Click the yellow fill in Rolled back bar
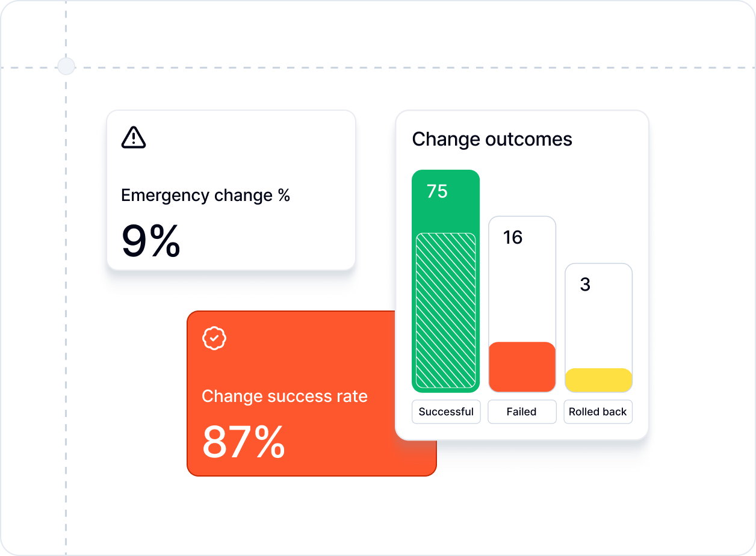756x556 pixels. point(598,380)
